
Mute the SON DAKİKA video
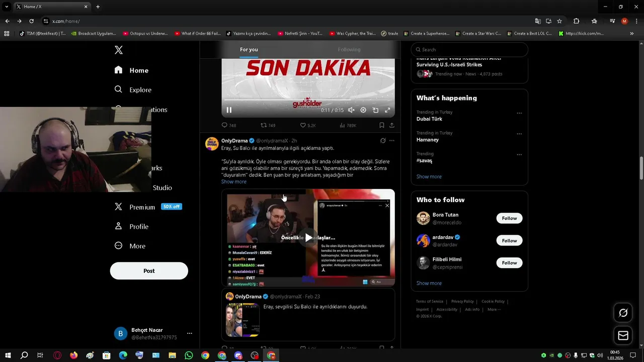tap(351, 110)
